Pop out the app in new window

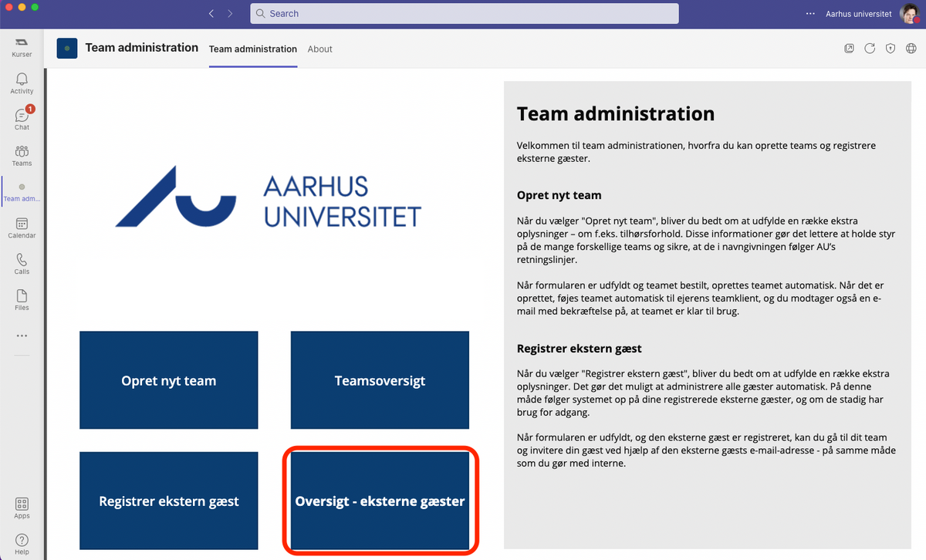point(849,48)
